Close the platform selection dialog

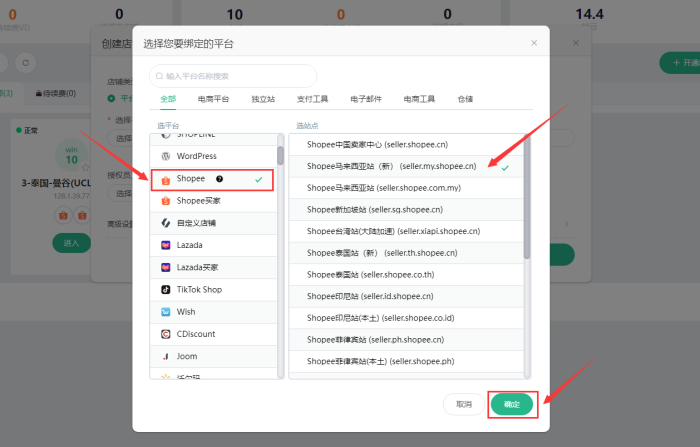(534, 43)
